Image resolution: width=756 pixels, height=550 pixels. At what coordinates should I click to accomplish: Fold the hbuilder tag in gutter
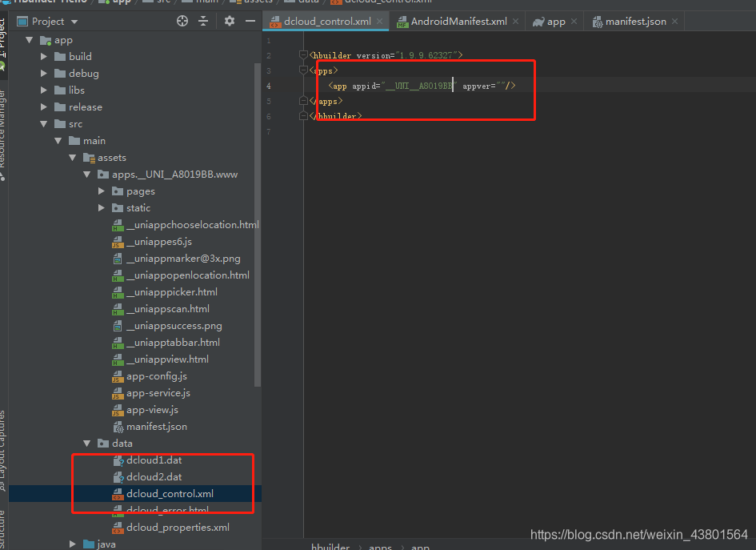pyautogui.click(x=303, y=55)
